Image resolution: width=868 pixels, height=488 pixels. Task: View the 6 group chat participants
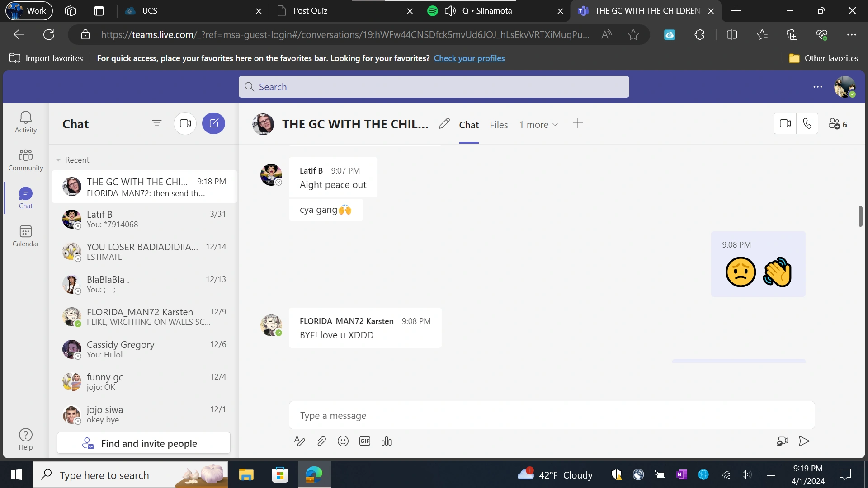[x=837, y=123]
